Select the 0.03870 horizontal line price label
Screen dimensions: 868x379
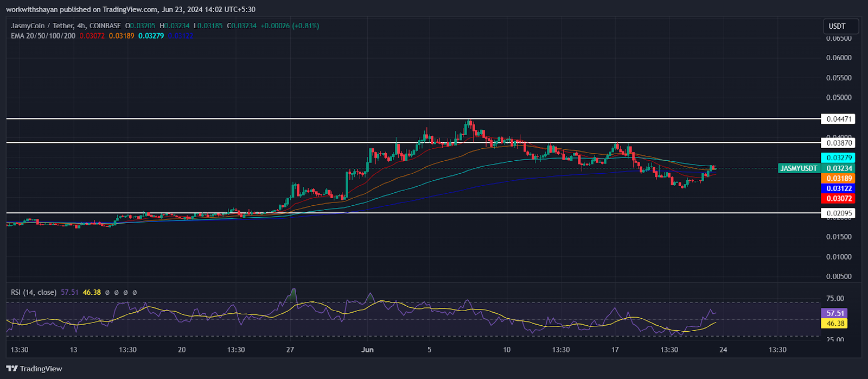pos(839,143)
